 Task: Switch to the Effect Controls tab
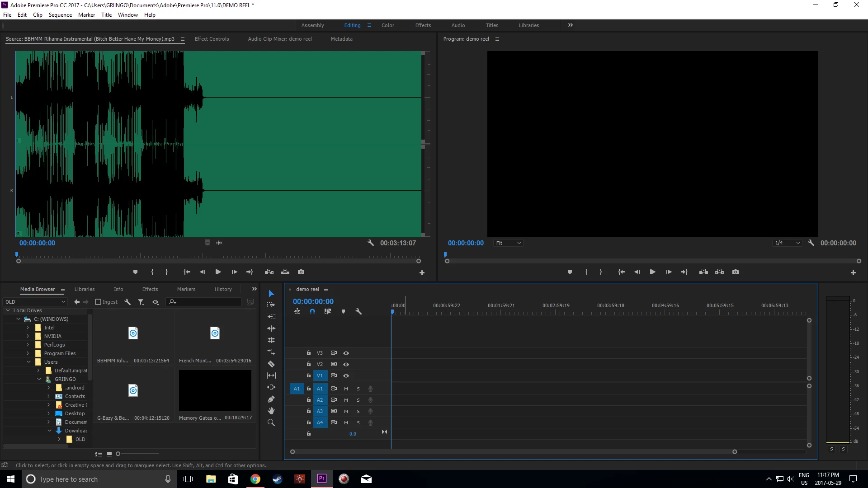click(212, 39)
